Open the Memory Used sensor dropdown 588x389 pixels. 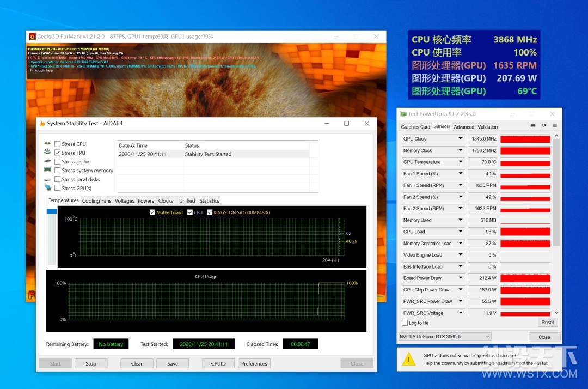pyautogui.click(x=461, y=220)
